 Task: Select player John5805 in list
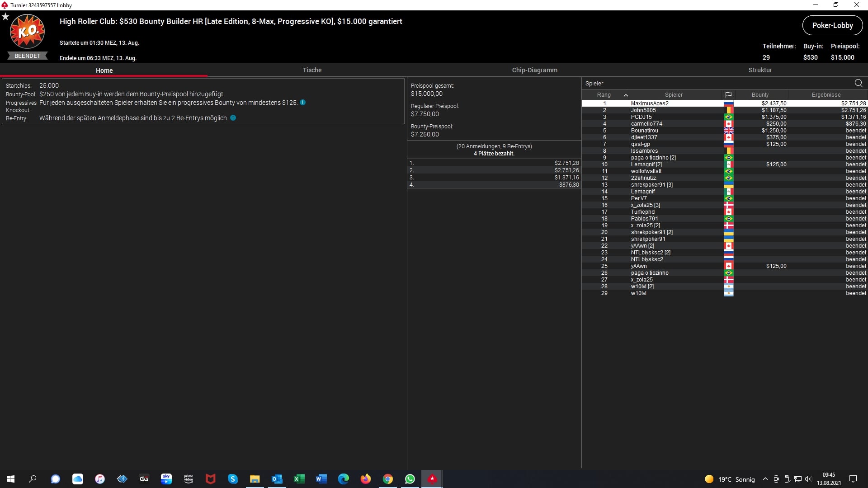click(x=643, y=110)
